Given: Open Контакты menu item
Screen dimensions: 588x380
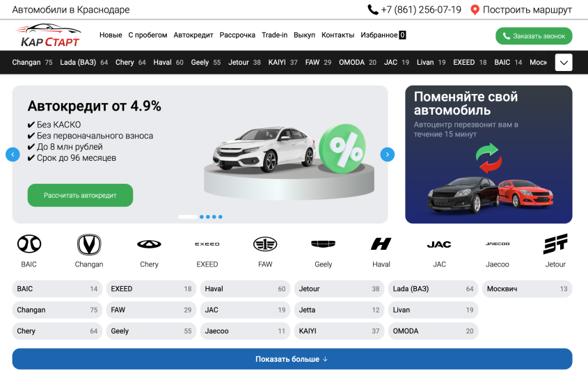Looking at the screenshot, I should [338, 35].
